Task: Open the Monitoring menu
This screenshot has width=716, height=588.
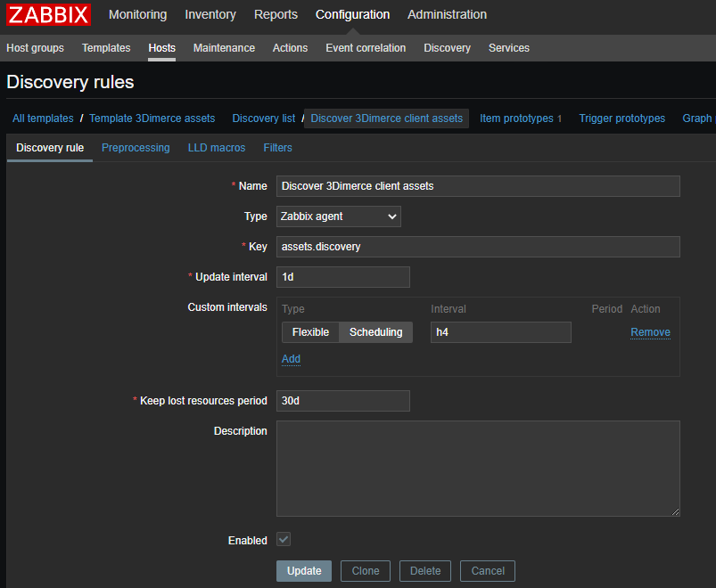Action: coord(137,14)
